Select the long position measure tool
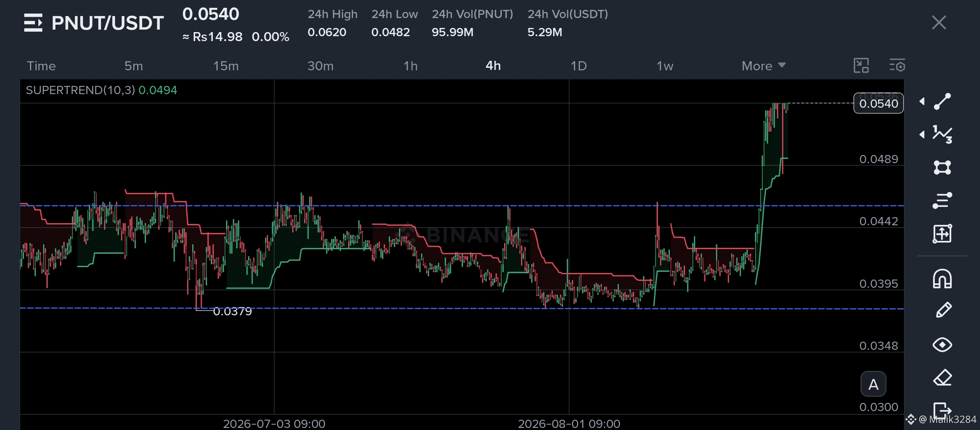The width and height of the screenshot is (980, 430). tap(942, 233)
